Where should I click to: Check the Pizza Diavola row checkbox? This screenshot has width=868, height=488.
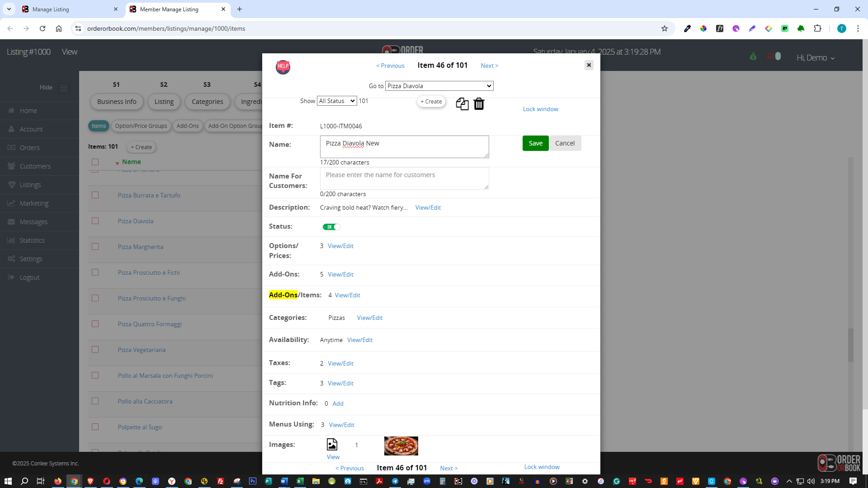point(95,221)
